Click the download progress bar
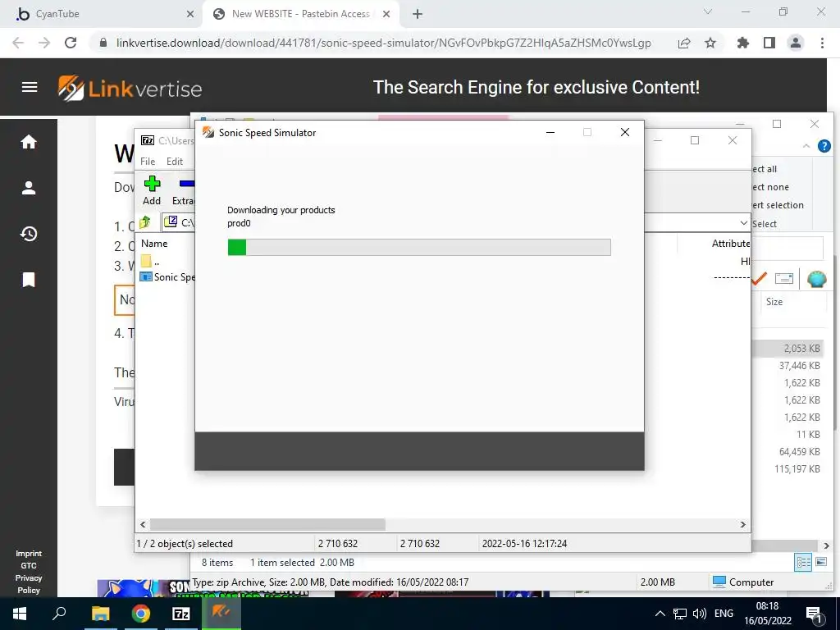Screen dimensions: 840x630 (x=419, y=247)
